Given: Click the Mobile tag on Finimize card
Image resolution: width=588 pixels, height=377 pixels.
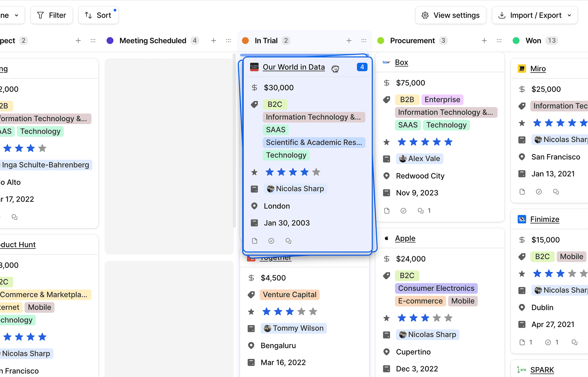Looking at the screenshot, I should 571,256.
